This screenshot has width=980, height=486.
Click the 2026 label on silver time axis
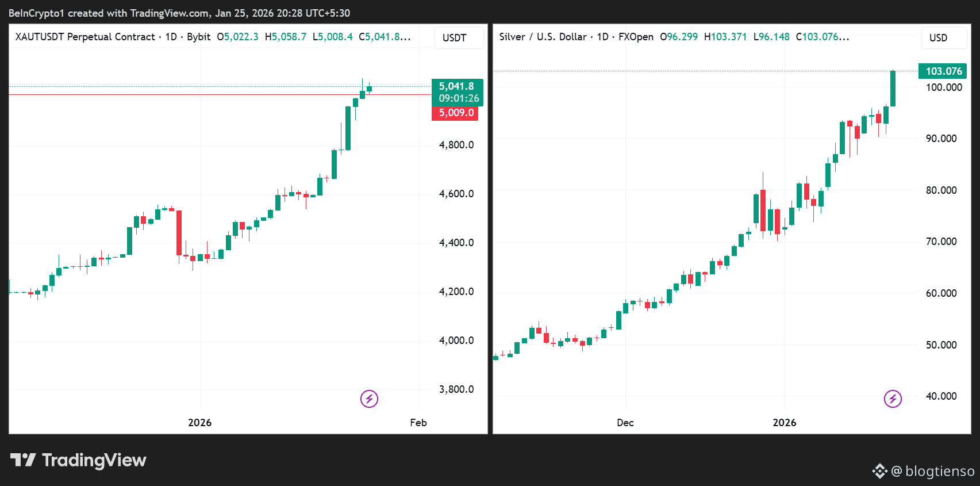(784, 423)
